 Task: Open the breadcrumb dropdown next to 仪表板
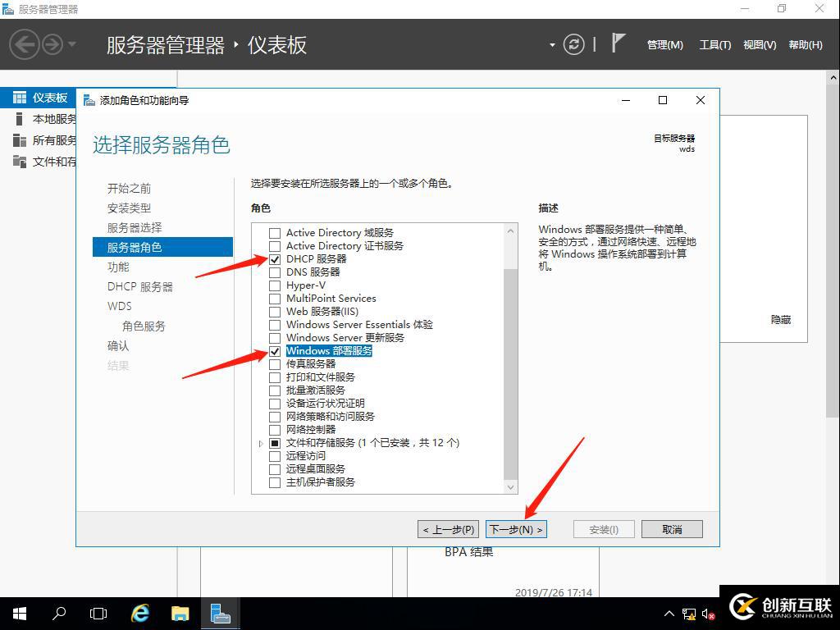pos(551,45)
